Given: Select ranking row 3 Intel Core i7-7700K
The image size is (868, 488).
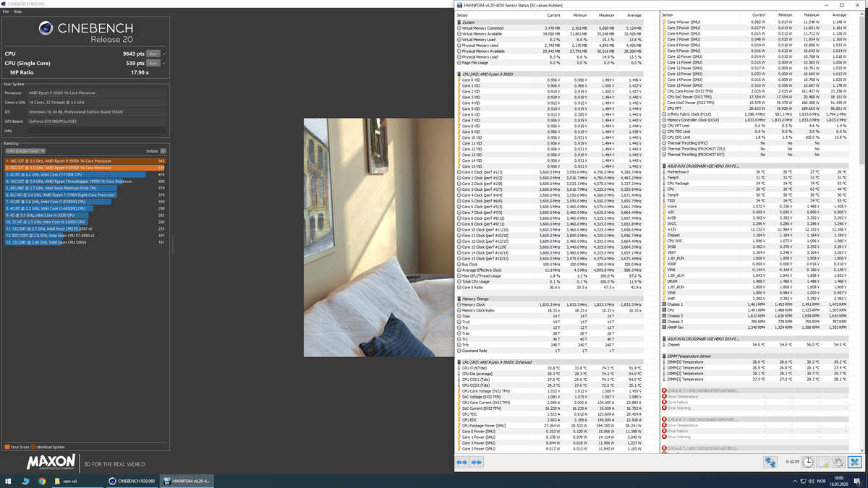Looking at the screenshot, I should pyautogui.click(x=85, y=174).
